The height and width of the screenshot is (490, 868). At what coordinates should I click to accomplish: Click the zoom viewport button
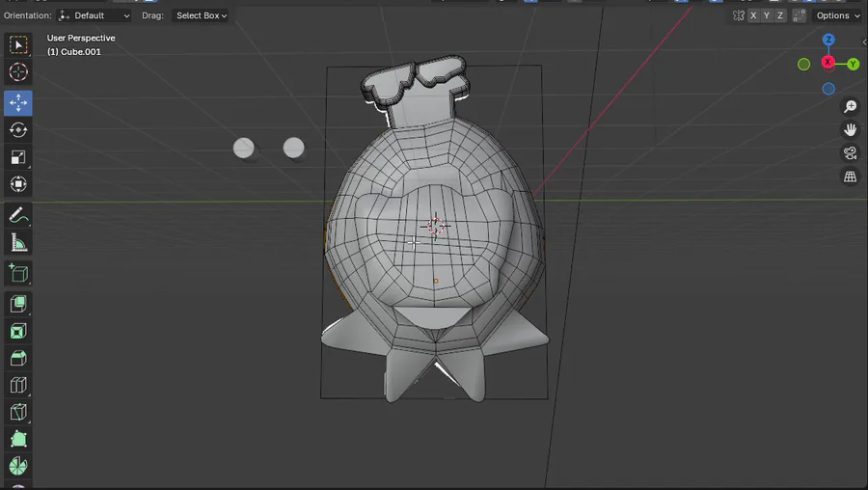coord(850,106)
